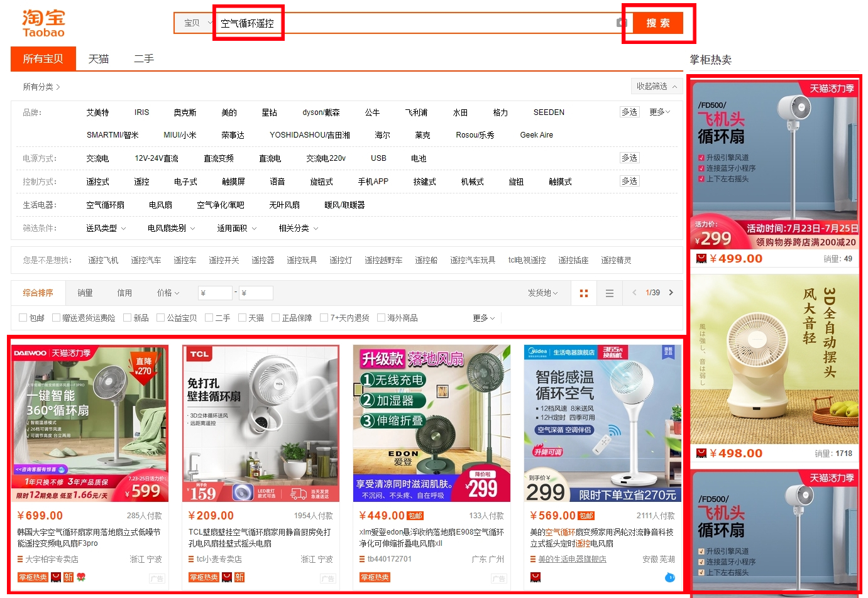Click the orange 搜索 button
The width and height of the screenshot is (868, 598).
pyautogui.click(x=658, y=23)
